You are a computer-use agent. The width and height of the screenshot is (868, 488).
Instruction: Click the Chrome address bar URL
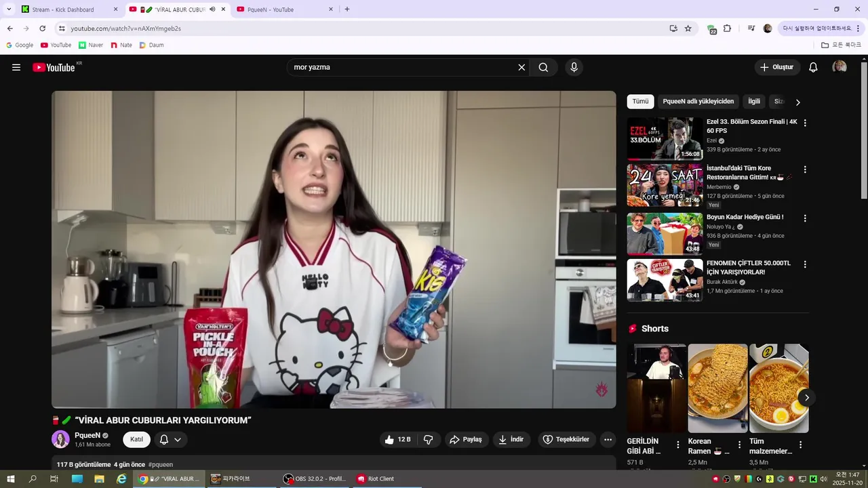point(126,28)
